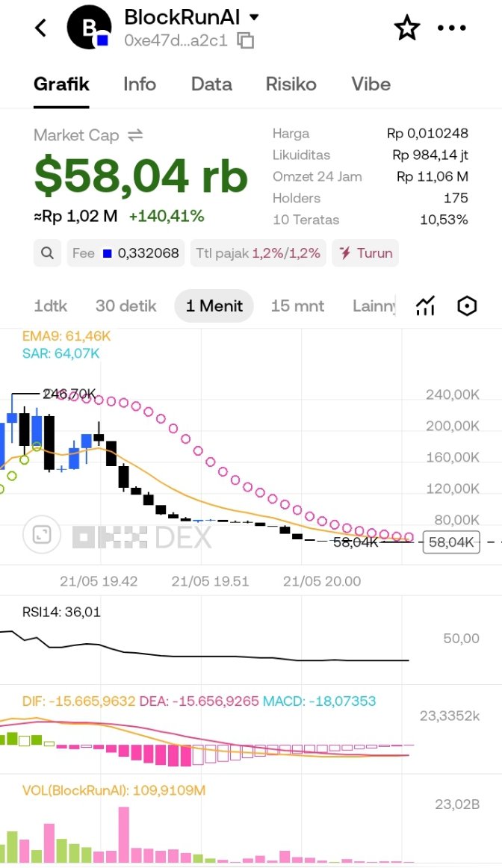This screenshot has height=868, width=502.
Task: Tap the search magnifier chip
Action: (x=48, y=253)
